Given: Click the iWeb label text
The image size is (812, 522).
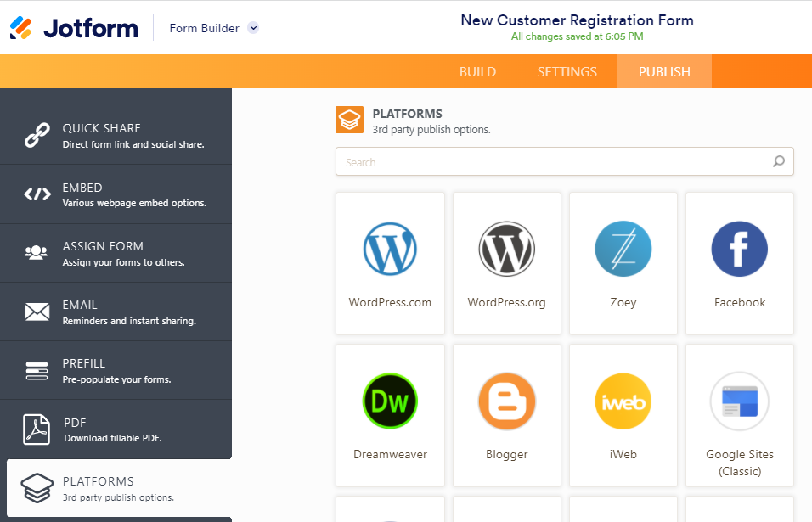Looking at the screenshot, I should 623,455.
